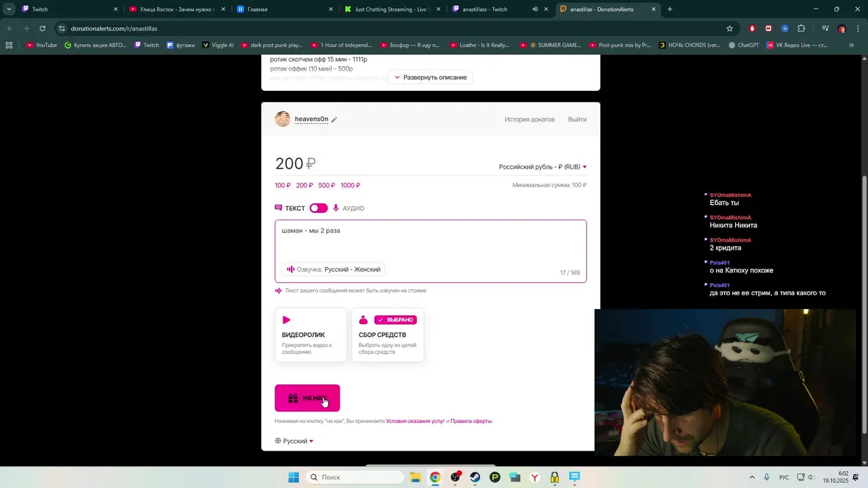Show hidden system tray icons
868x488 pixels.
pyautogui.click(x=751, y=477)
